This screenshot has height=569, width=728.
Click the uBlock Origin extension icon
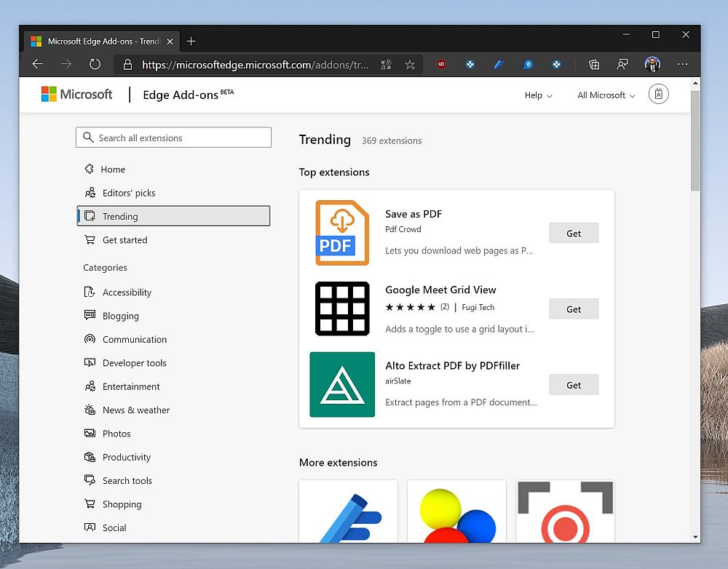coord(441,64)
